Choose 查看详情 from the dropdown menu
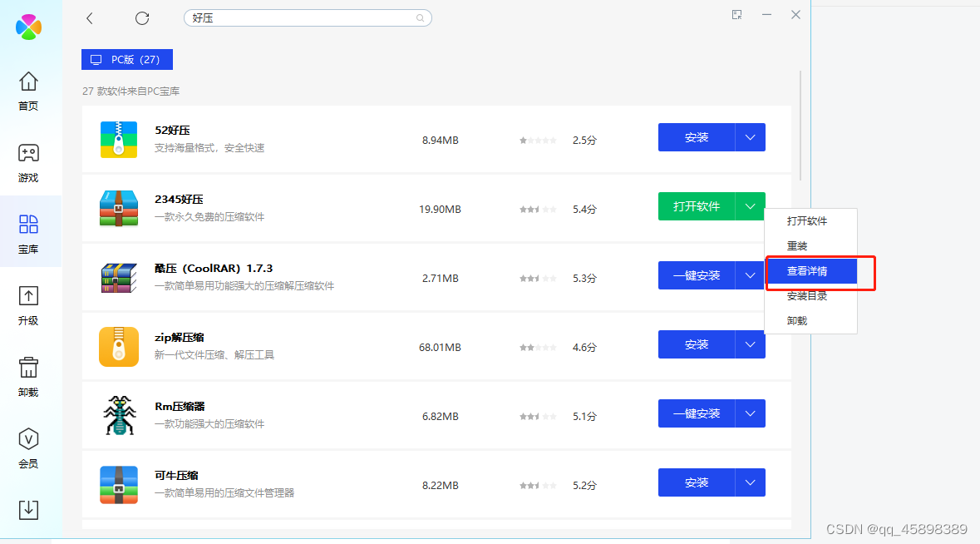Image resolution: width=980 pixels, height=544 pixels. [x=812, y=271]
